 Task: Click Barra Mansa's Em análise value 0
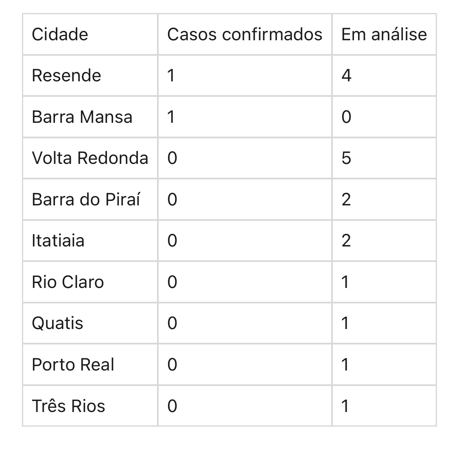coord(346,117)
